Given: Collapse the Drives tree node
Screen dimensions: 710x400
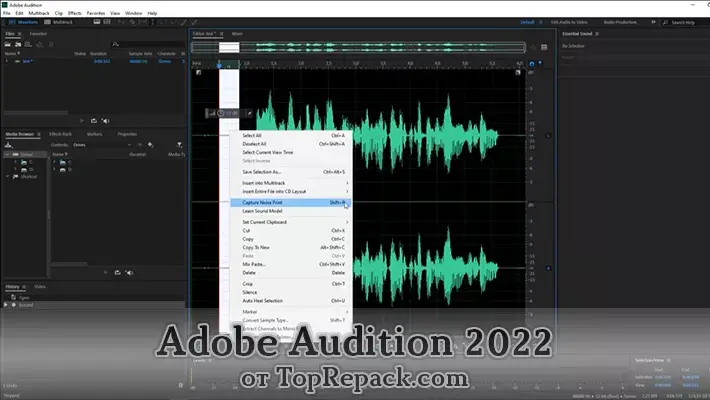Looking at the screenshot, I should click(x=8, y=154).
